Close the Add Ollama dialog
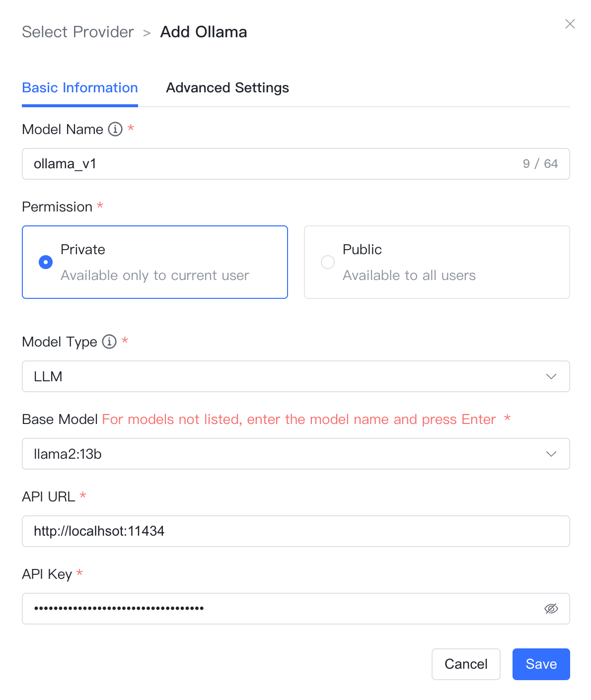The image size is (591, 700). point(570,24)
